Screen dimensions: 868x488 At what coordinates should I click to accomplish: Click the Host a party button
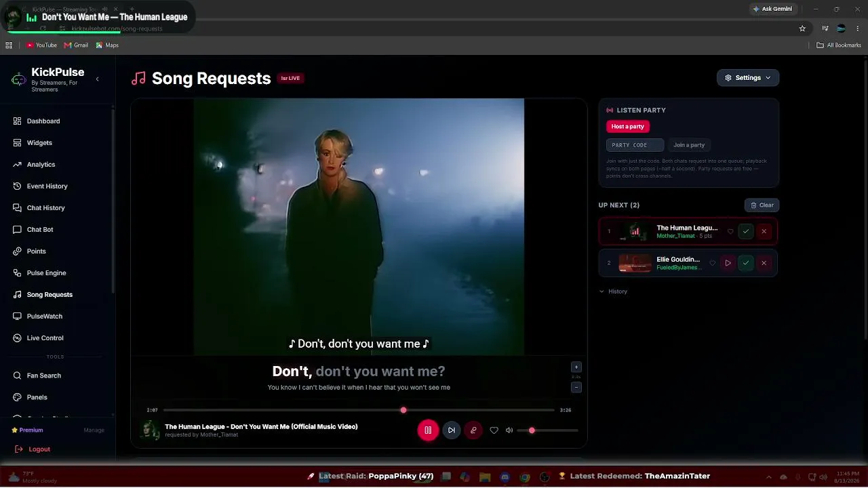coord(628,127)
